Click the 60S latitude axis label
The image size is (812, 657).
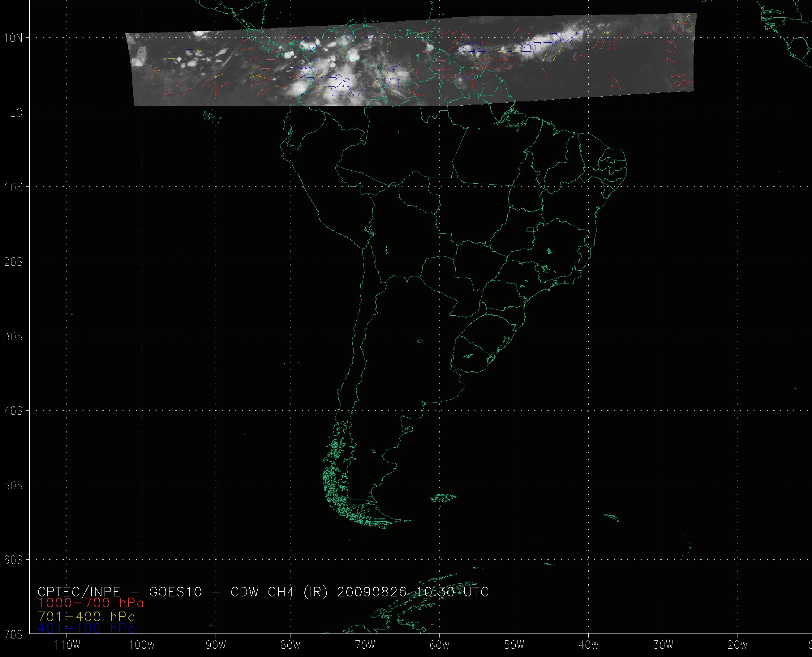click(x=14, y=560)
